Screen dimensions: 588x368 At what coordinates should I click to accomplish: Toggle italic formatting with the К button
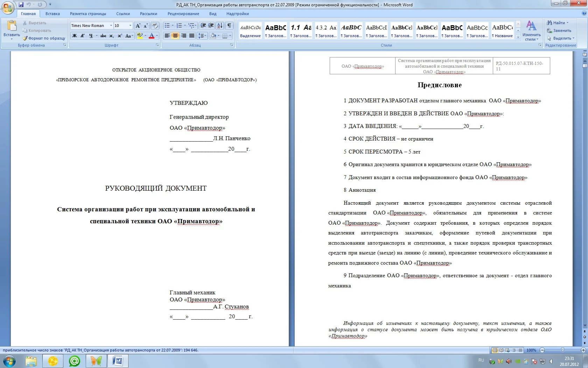83,36
